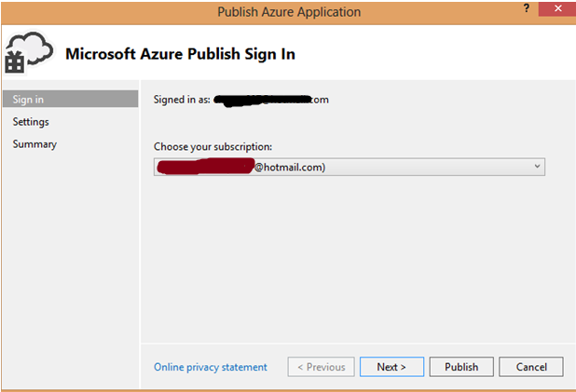Click the redacted subscription name in the combo box
Image resolution: width=576 pixels, height=392 pixels.
tap(205, 167)
